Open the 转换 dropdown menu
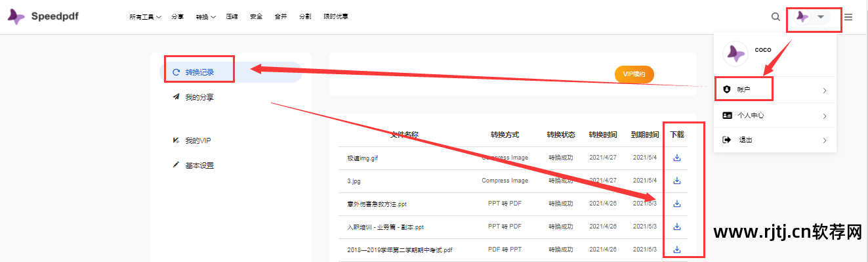The width and height of the screenshot is (868, 262). pos(206,17)
